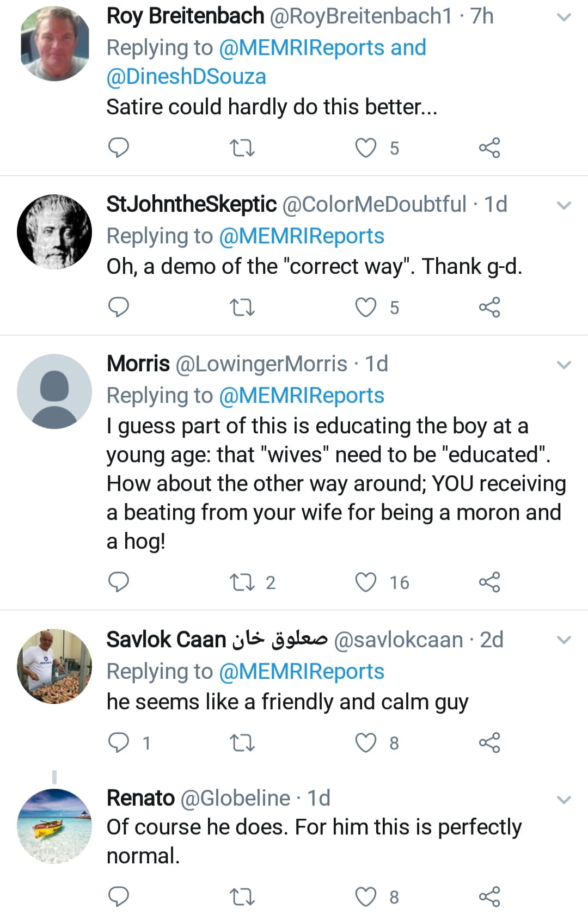This screenshot has width=588, height=915.
Task: Open Roy Breitenbach's display name profile
Action: point(185,16)
